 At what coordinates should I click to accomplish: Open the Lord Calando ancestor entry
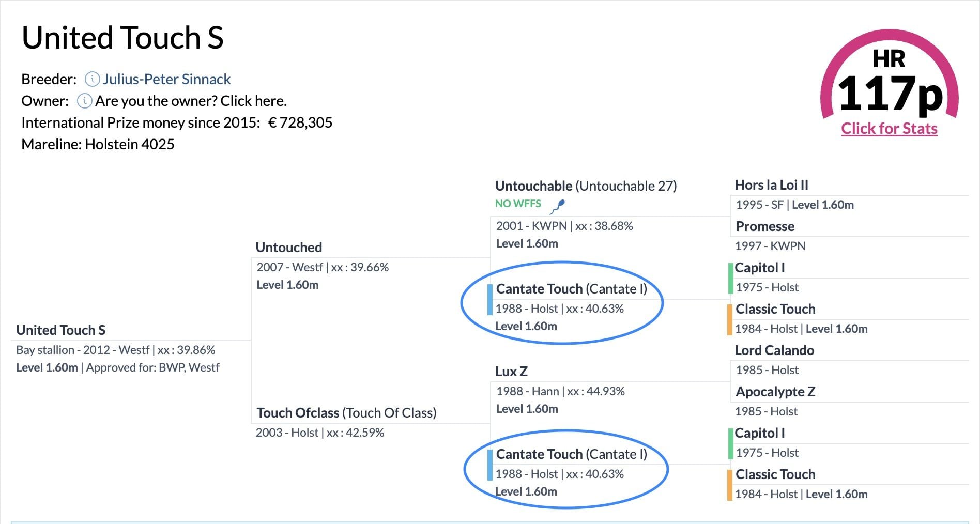point(774,350)
